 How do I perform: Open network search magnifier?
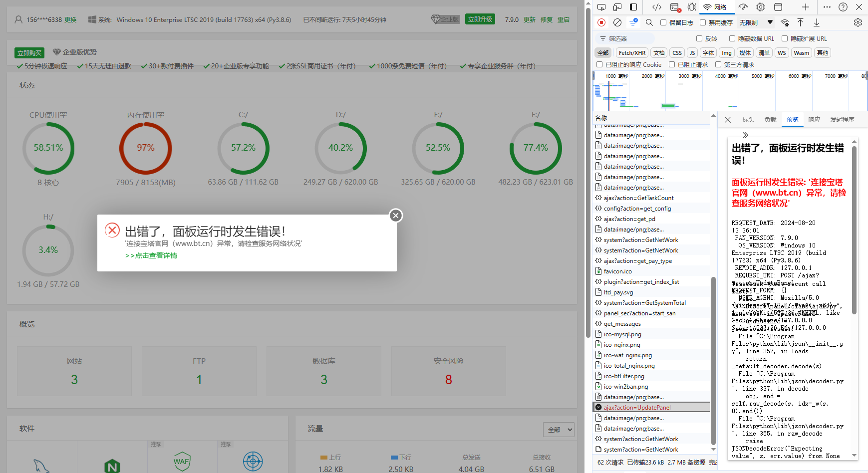pos(649,22)
